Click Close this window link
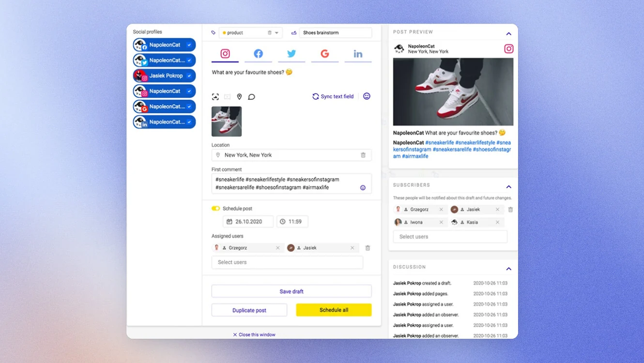 click(254, 334)
